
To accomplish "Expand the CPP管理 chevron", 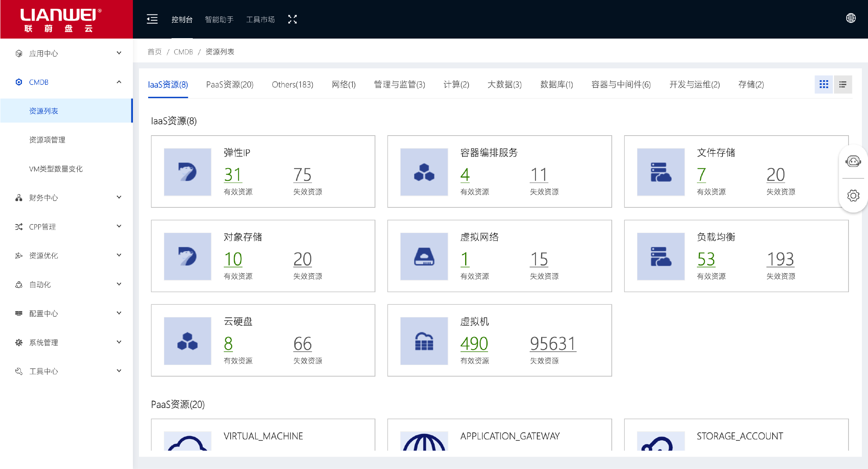I will 119,226.
